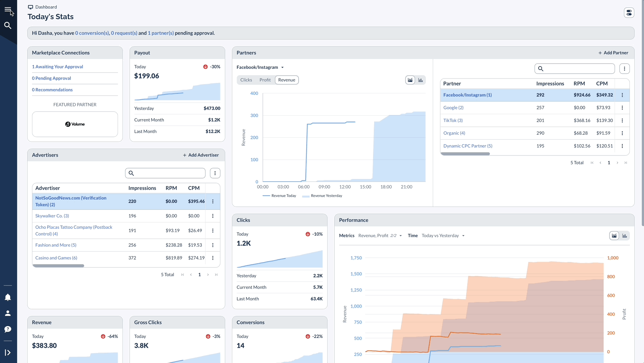The height and width of the screenshot is (363, 644).
Task: Switch Partners chart to bar view
Action: point(421,80)
